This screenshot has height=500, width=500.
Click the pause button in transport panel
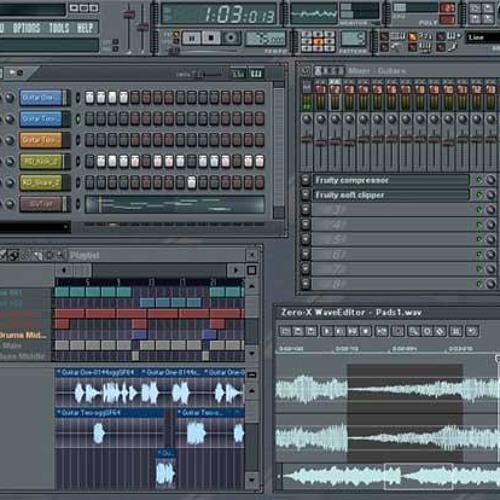191,38
